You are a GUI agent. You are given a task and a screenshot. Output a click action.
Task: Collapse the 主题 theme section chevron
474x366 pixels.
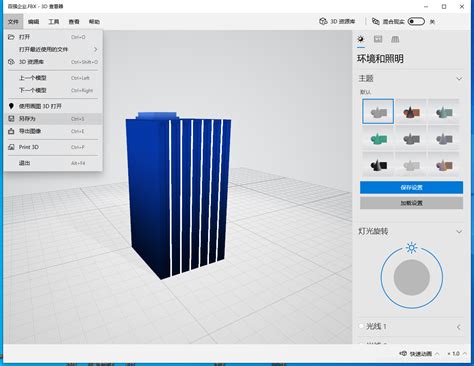click(459, 79)
